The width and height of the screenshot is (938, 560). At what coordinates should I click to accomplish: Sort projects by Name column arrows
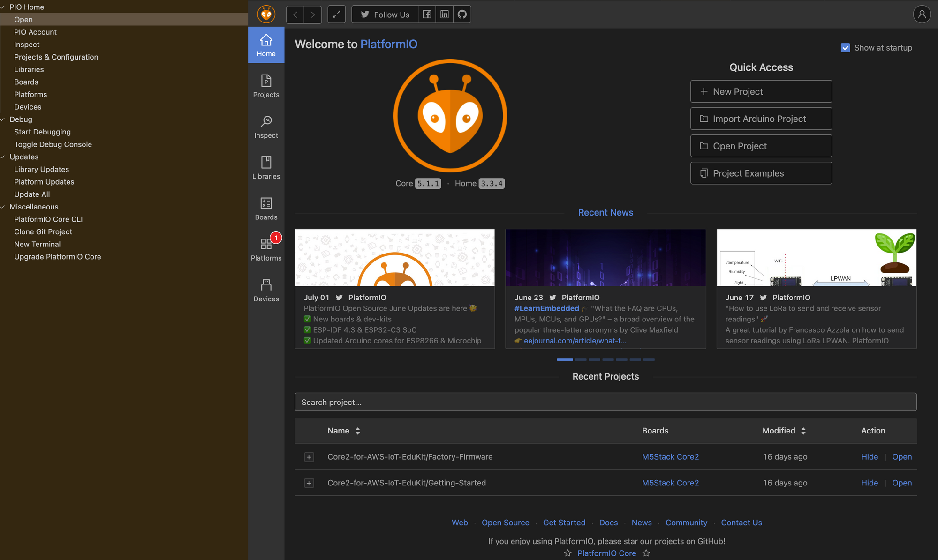pos(357,431)
